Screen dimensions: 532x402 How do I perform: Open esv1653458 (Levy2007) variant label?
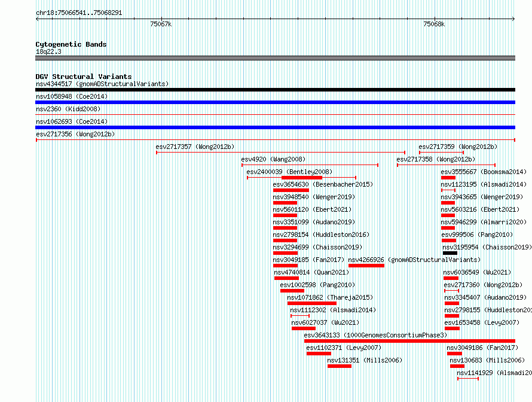(482, 322)
